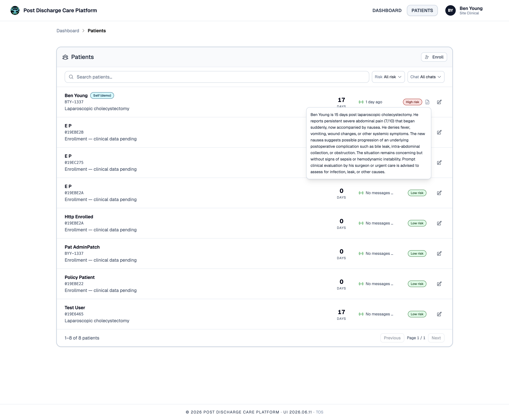Image resolution: width=509 pixels, height=420 pixels.
Task: Select the Patients nav tab
Action: coord(422,10)
